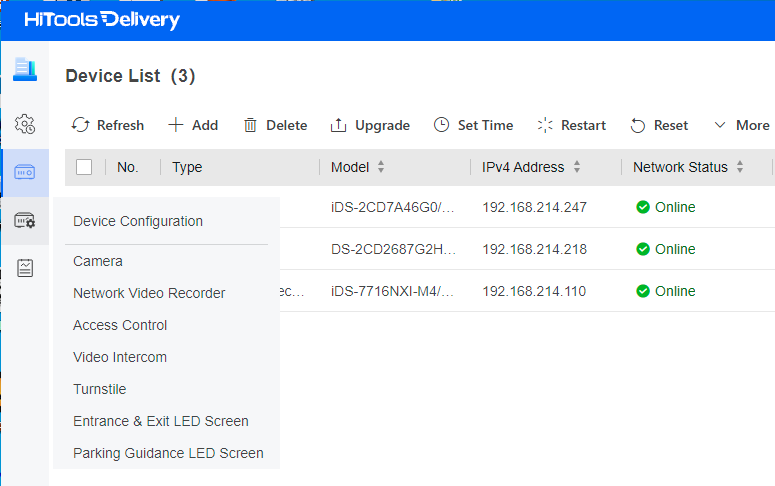
Task: Expand the More dropdown in toolbar
Action: pyautogui.click(x=741, y=125)
